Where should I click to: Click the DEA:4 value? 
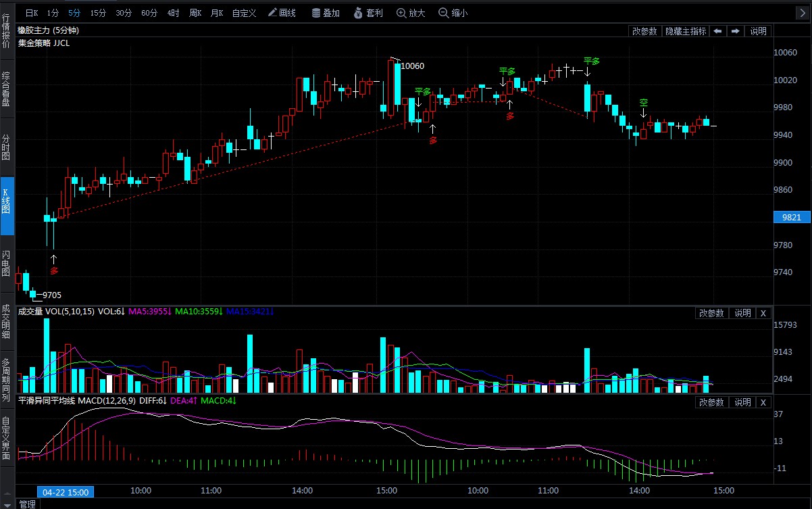(x=183, y=401)
